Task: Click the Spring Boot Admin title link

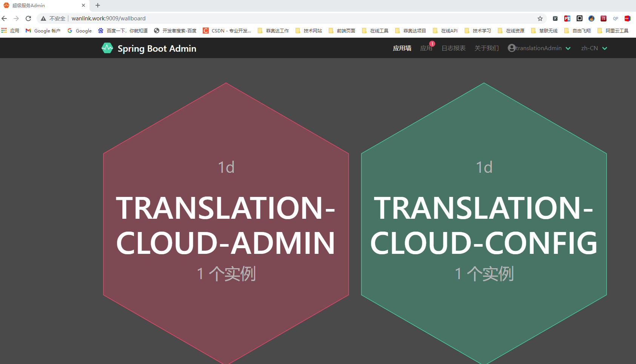Action: (157, 49)
